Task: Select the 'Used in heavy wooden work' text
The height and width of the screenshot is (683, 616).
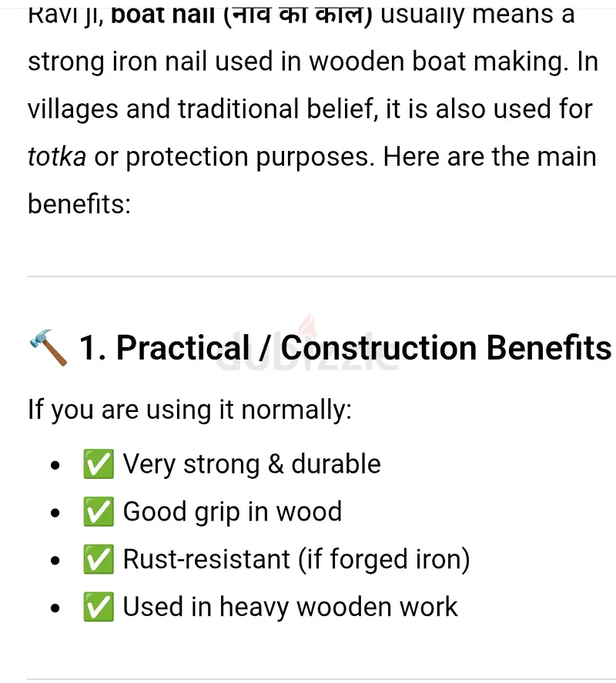Action: [290, 608]
